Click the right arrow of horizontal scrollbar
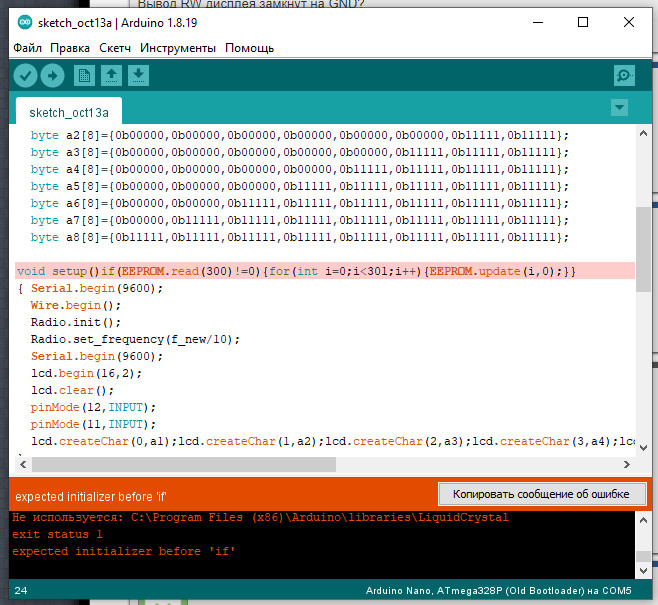Image resolution: width=658 pixels, height=605 pixels. click(x=626, y=464)
